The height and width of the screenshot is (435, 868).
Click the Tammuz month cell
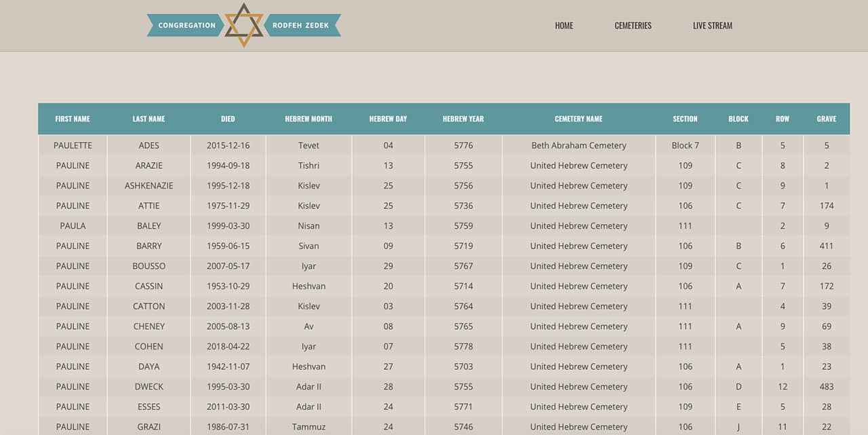pyautogui.click(x=309, y=427)
